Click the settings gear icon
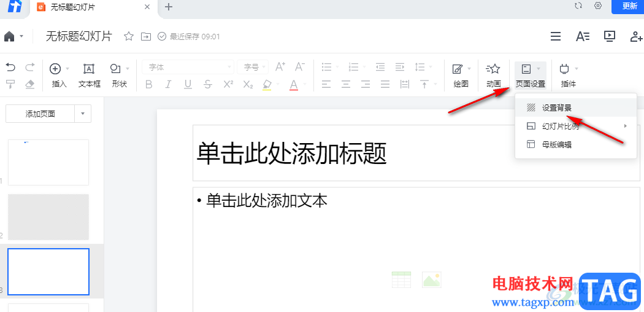 pos(598,6)
